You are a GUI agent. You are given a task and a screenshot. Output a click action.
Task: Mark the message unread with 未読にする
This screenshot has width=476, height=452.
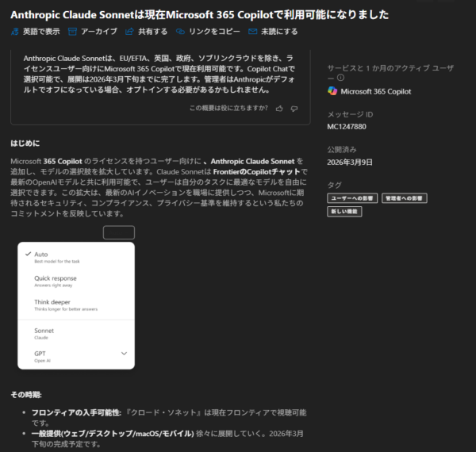coord(253,32)
